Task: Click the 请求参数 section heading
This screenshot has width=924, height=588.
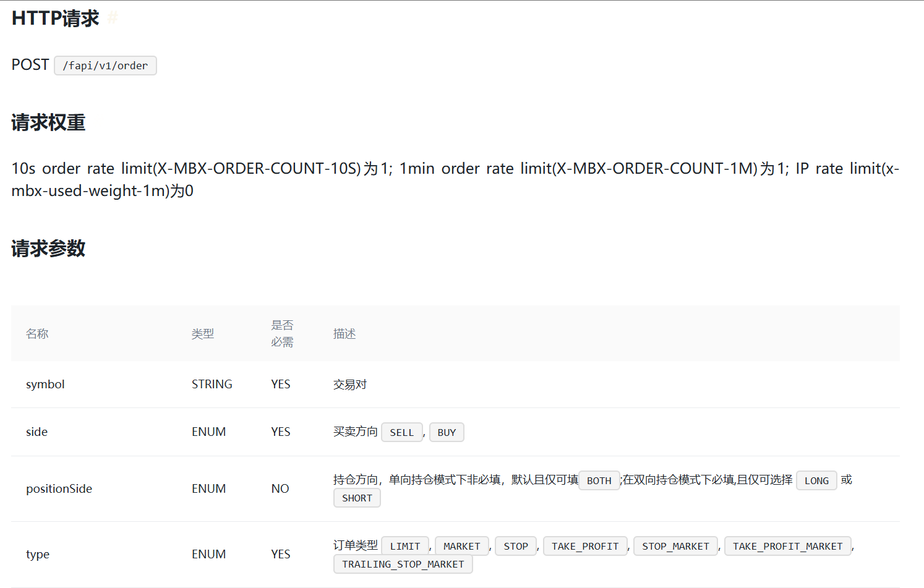Action: (x=48, y=249)
